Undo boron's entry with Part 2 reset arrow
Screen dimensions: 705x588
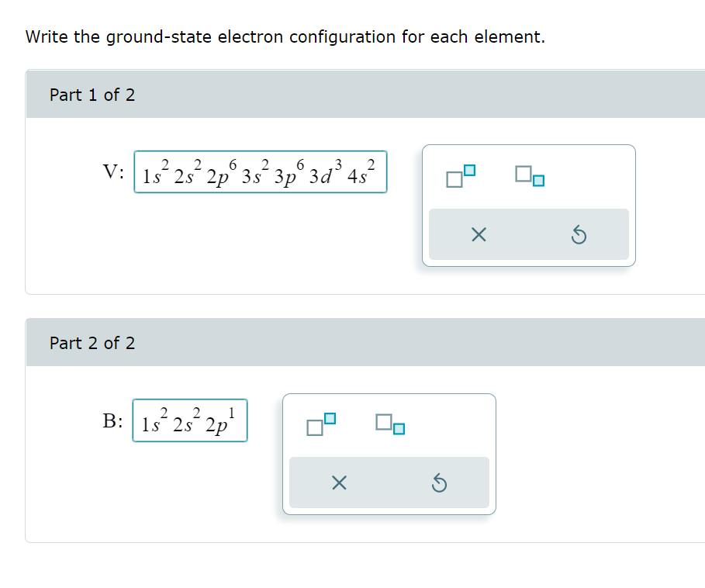439,483
